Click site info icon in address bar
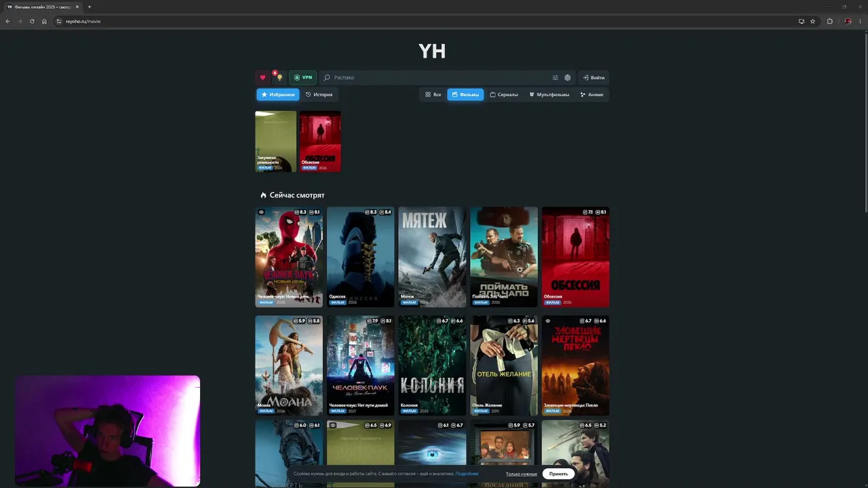Image resolution: width=868 pixels, height=488 pixels. click(x=59, y=21)
